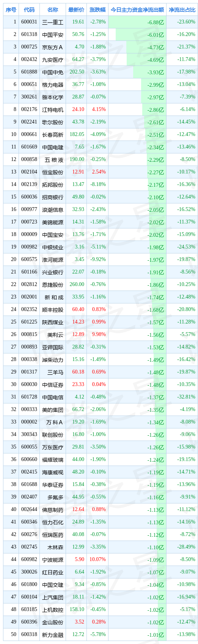Select stock name 金山股份
Screen dimensions: 198x644
click(53, 622)
